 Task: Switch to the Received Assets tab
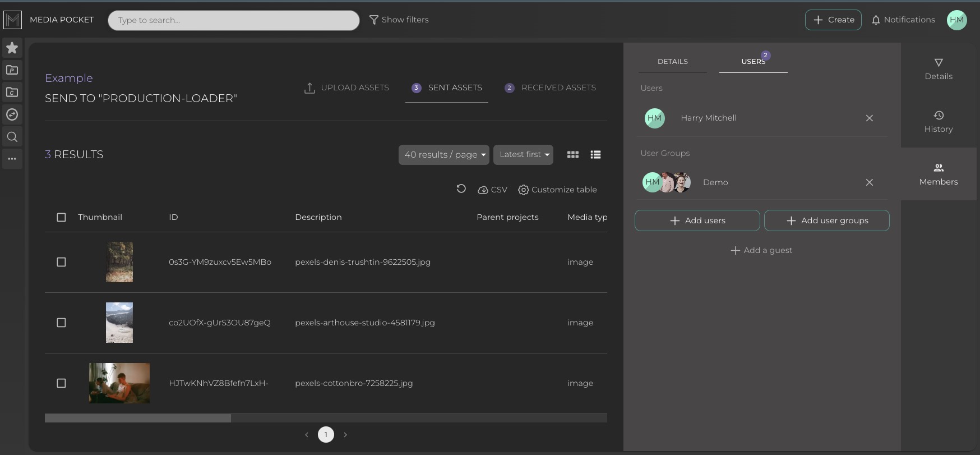pos(550,88)
